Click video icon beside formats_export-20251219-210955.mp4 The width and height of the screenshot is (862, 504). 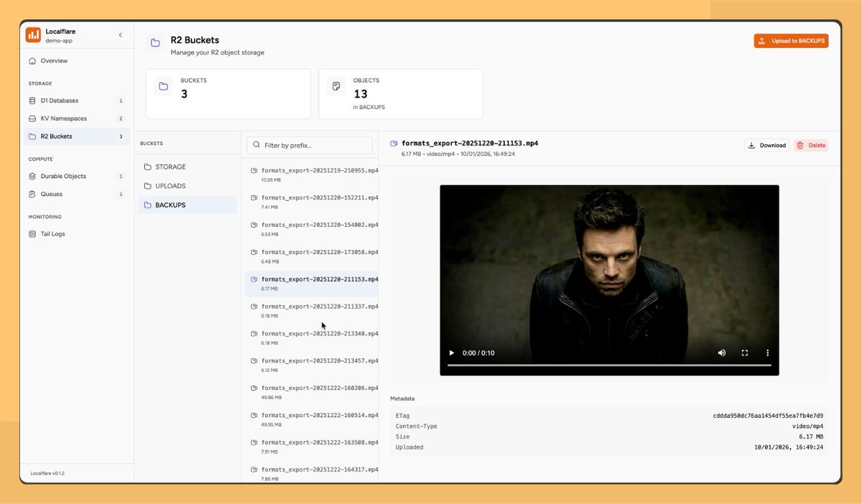254,170
